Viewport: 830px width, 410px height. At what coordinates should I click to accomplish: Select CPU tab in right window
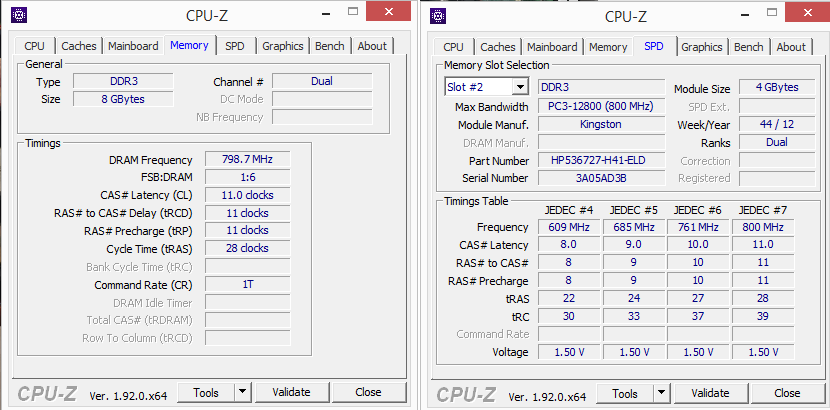453,47
